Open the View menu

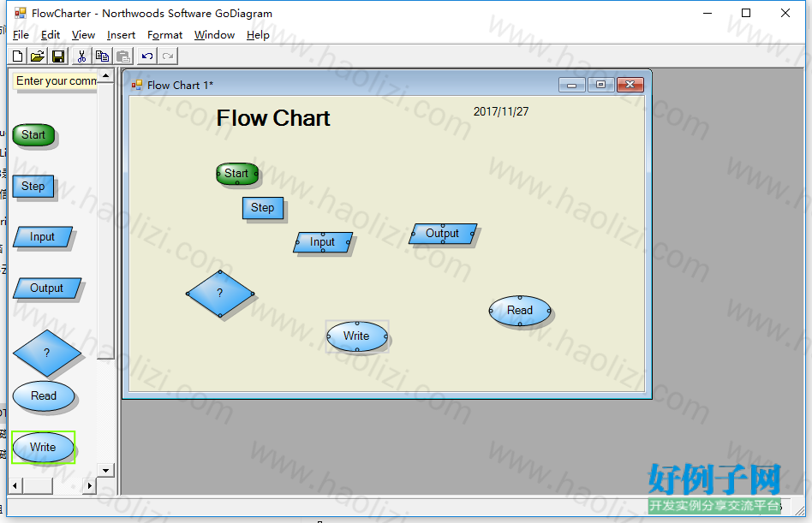(83, 34)
